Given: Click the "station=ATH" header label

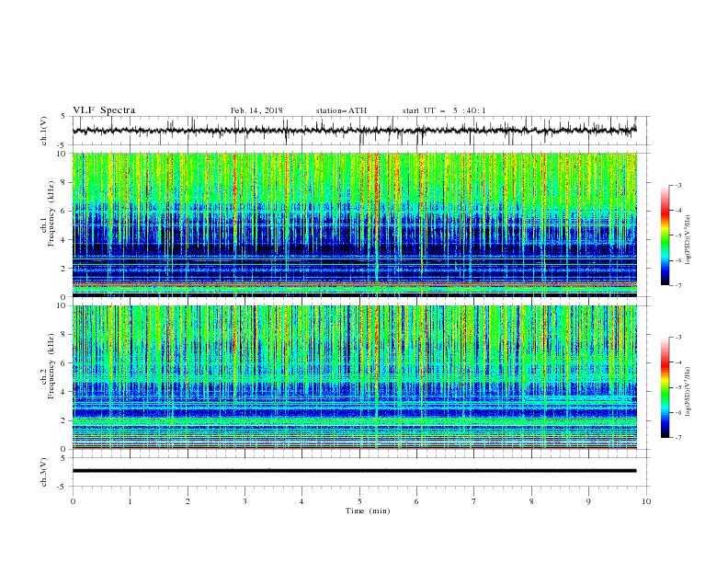Looking at the screenshot, I should pos(341,110).
